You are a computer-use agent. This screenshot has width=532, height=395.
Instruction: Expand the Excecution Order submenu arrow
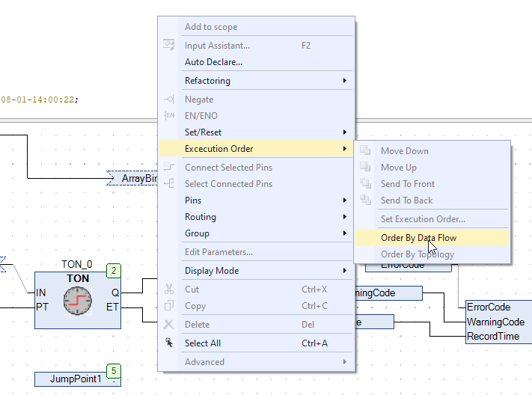click(x=345, y=149)
